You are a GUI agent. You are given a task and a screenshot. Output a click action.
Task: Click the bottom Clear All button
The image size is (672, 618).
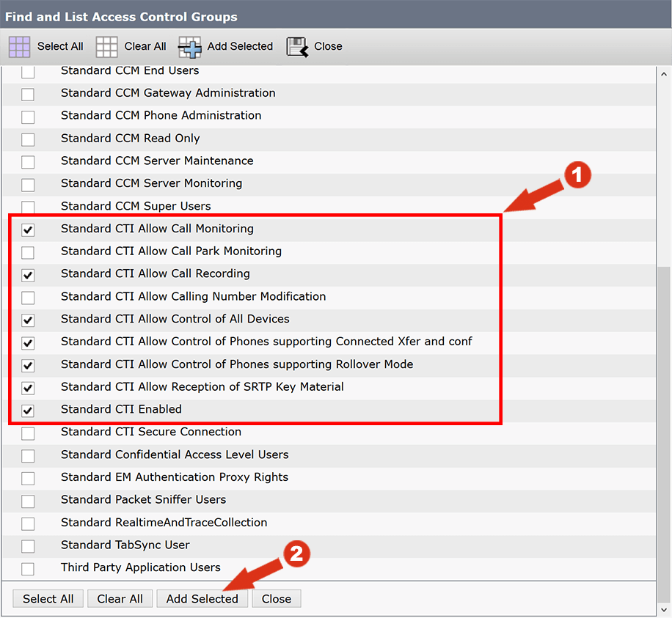coord(120,598)
